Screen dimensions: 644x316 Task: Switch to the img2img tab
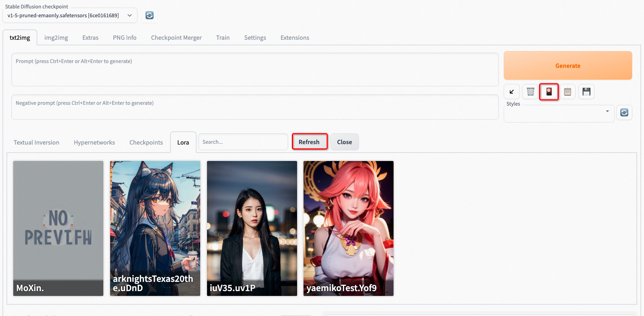tap(56, 38)
